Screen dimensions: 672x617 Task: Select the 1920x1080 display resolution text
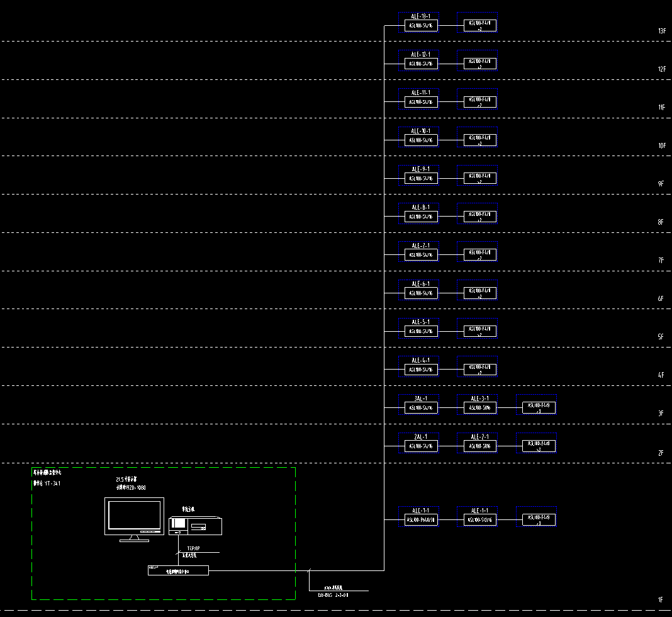click(131, 487)
